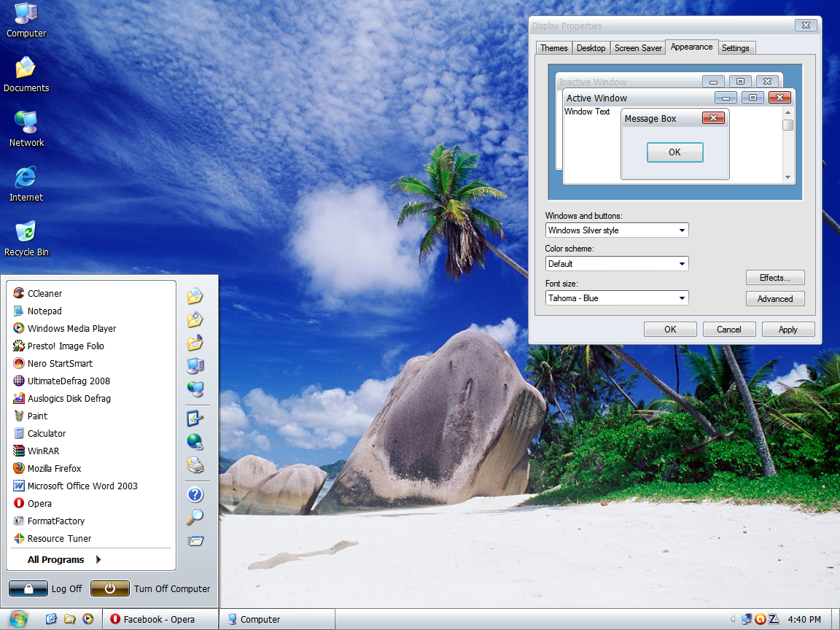The height and width of the screenshot is (630, 840).
Task: Launch CCleaner from the Start menu
Action: coord(44,293)
